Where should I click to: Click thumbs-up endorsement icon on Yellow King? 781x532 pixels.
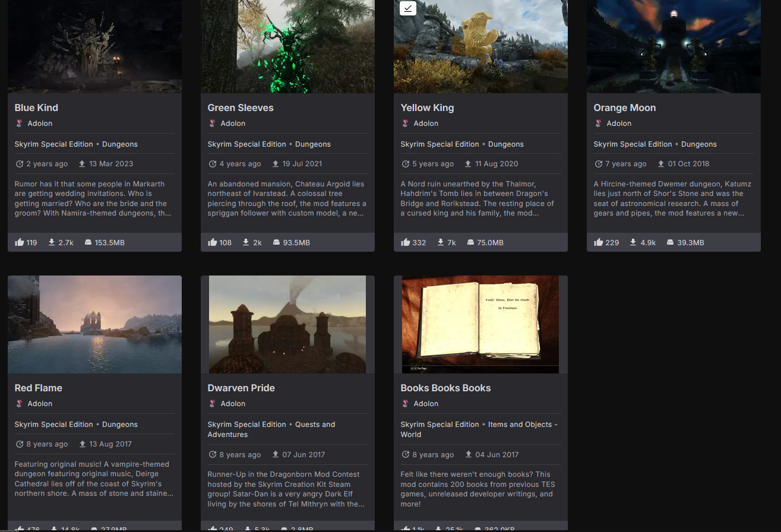click(x=406, y=242)
